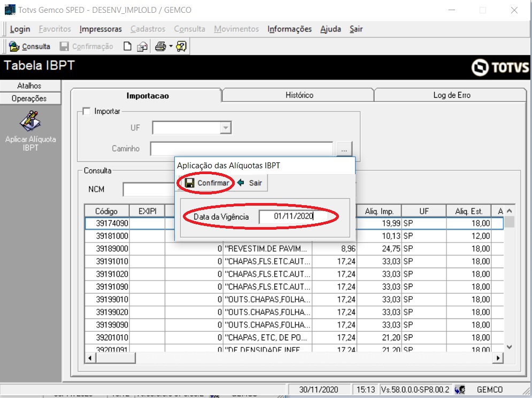This screenshot has width=532, height=398.
Task: Select row with code 39174090
Action: coord(294,223)
